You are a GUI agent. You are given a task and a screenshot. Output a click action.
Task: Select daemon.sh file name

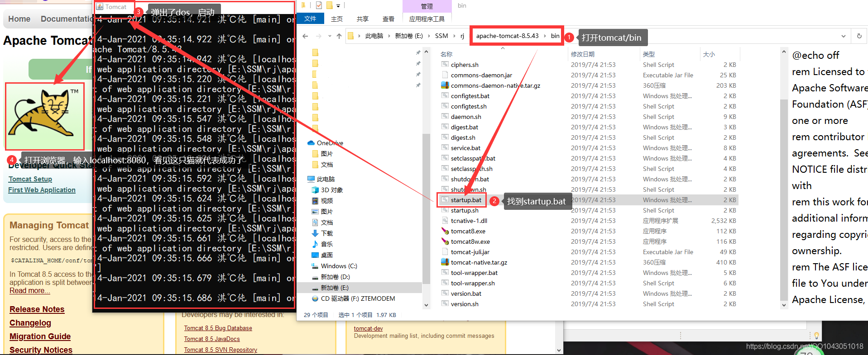466,117
